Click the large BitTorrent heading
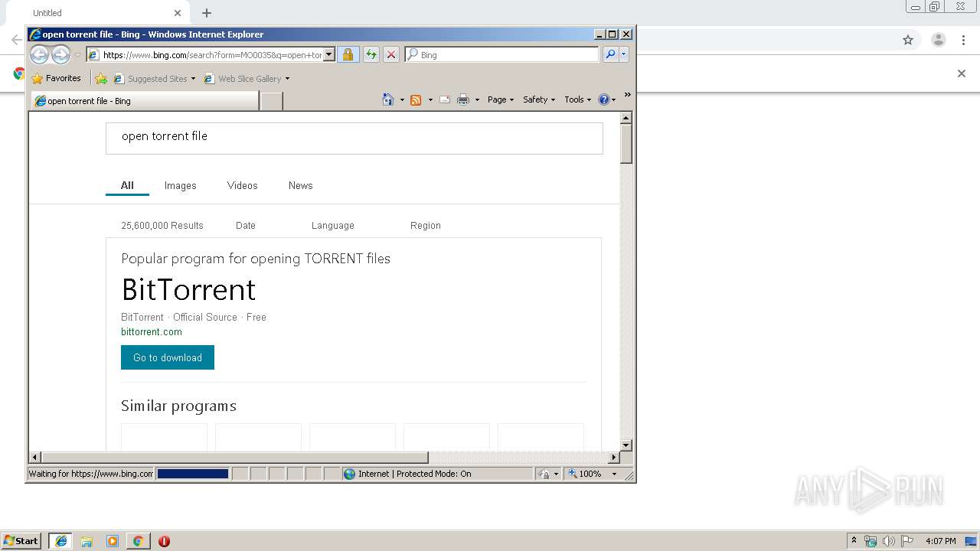Viewport: 980px width, 551px height. click(x=188, y=290)
